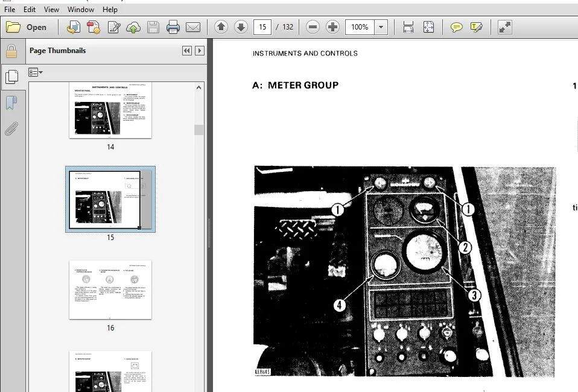Open the Bookmarks panel icon
Viewport: 578px width, 392px height.
click(11, 103)
